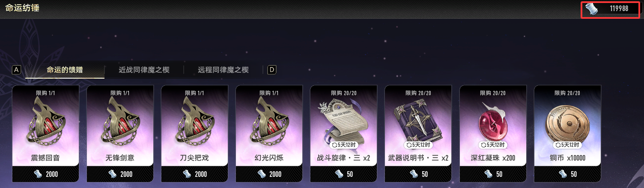Click the 5天12时 refresh timer on 深红凝珠
Screen dimensions: 644x188
click(492, 145)
